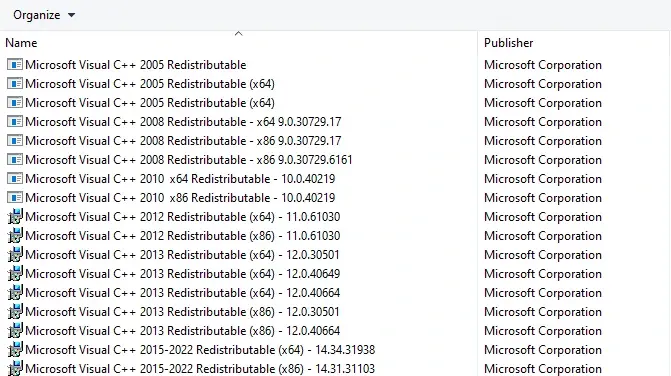The height and width of the screenshot is (376, 671).
Task: Select 'Visual C++ 2013 Redistributable (x64) - 12.0.40649' name
Action: tap(183, 273)
